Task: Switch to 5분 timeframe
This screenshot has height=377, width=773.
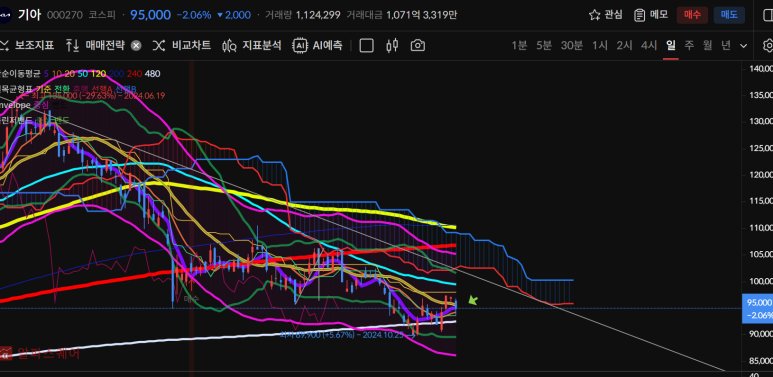Action: (544, 45)
